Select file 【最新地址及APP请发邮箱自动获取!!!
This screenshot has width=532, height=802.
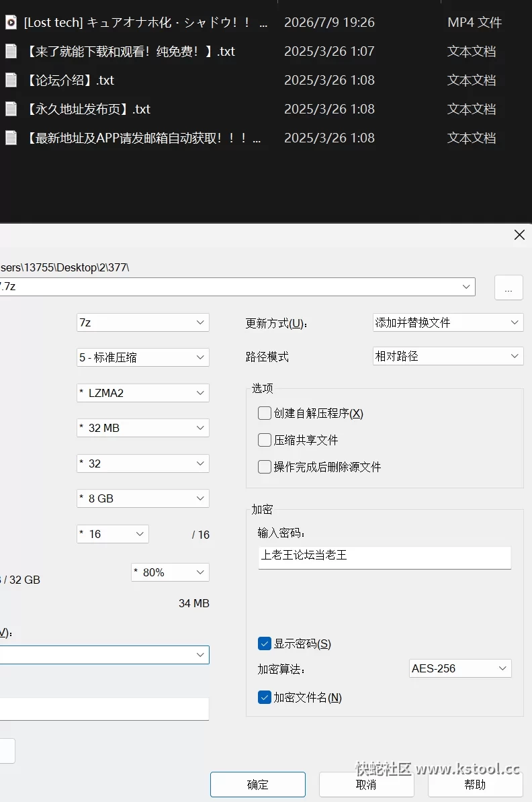(142, 138)
